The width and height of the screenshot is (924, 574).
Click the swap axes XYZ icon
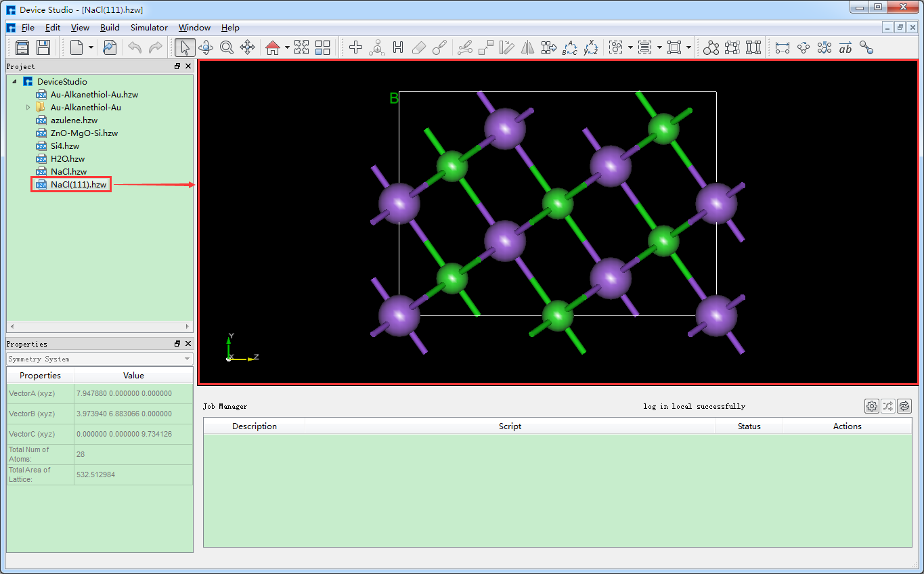coord(590,47)
